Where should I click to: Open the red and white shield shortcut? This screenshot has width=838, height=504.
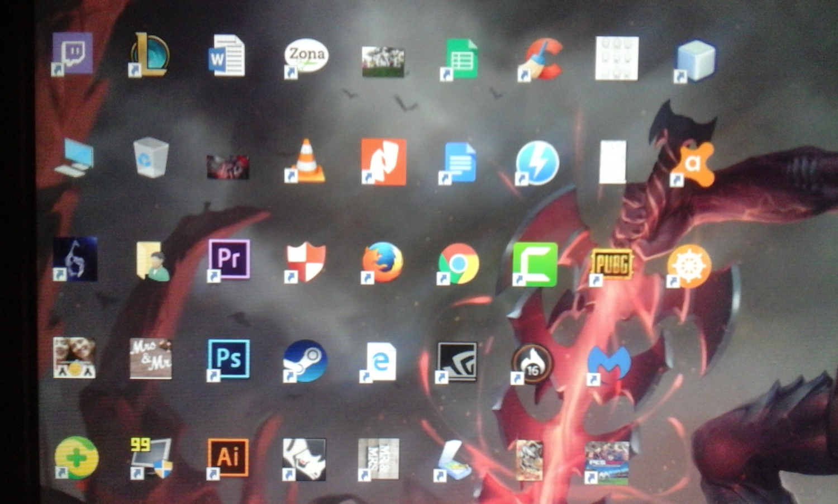304,262
